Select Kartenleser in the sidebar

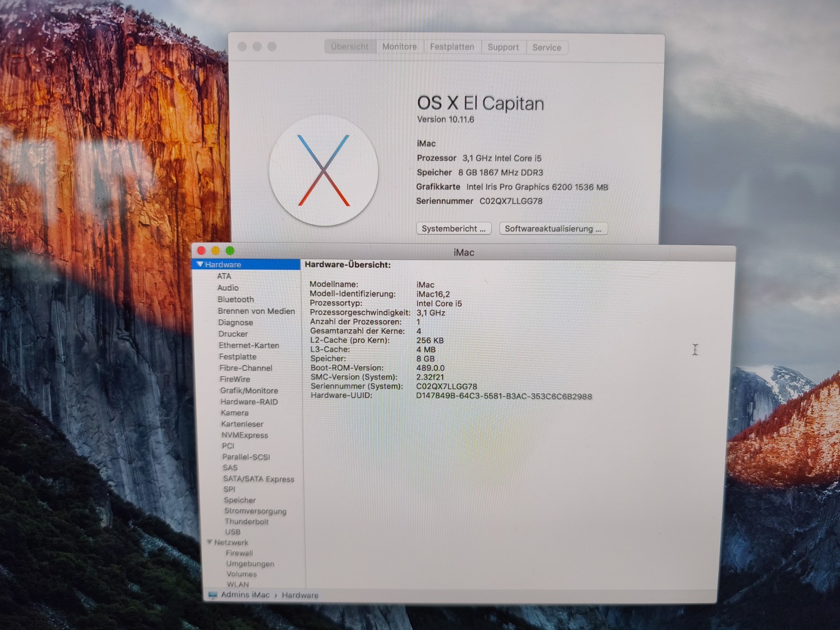point(242,424)
